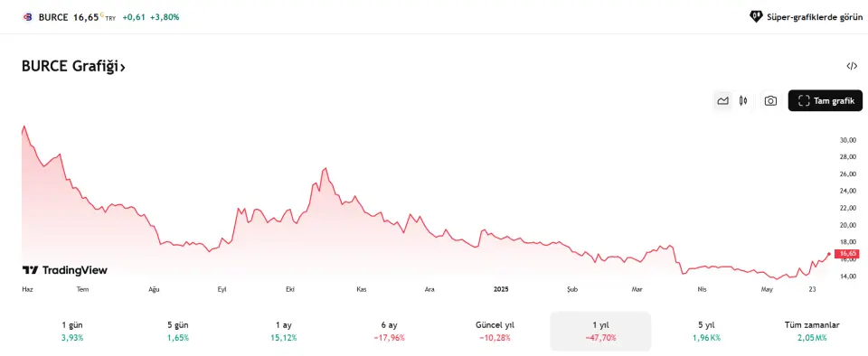
Task: Click the diamond icon beside Süper-grafiklerde görün
Action: (x=756, y=16)
